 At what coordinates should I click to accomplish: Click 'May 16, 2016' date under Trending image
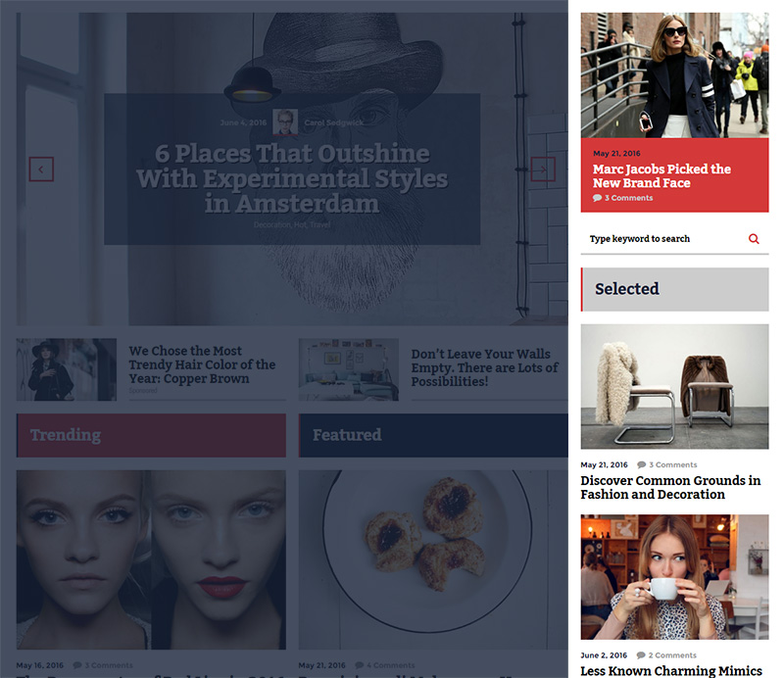click(x=39, y=665)
